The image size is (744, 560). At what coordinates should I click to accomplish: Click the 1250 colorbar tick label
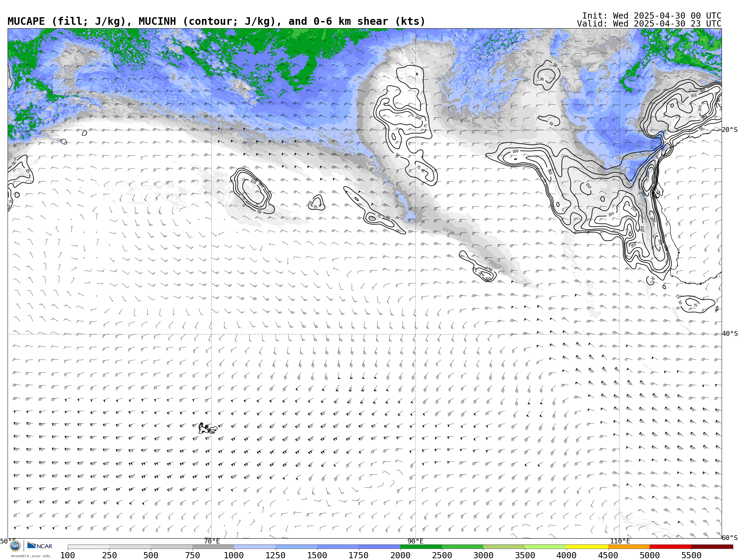276,556
